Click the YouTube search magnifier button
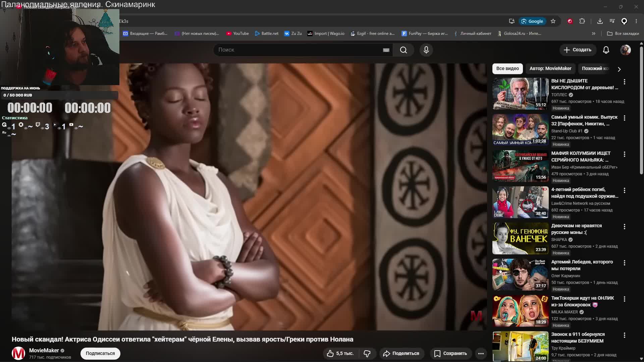This screenshot has width=644, height=362. 404,50
